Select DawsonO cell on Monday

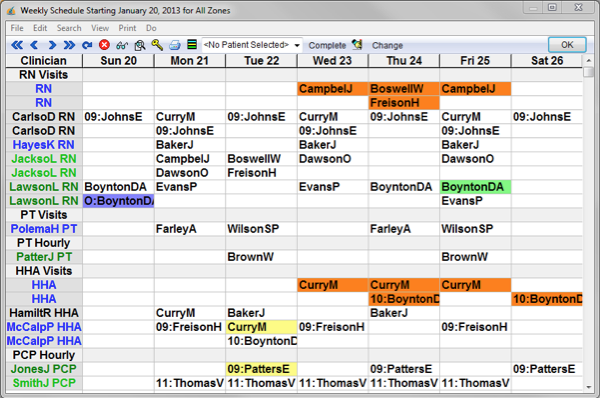190,173
